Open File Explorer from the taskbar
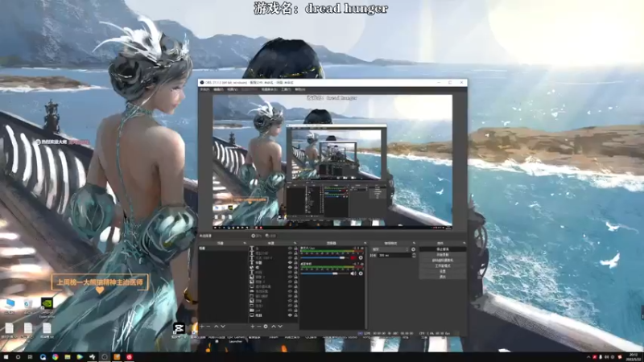Screen dimensions: 644x362 pos(68,357)
